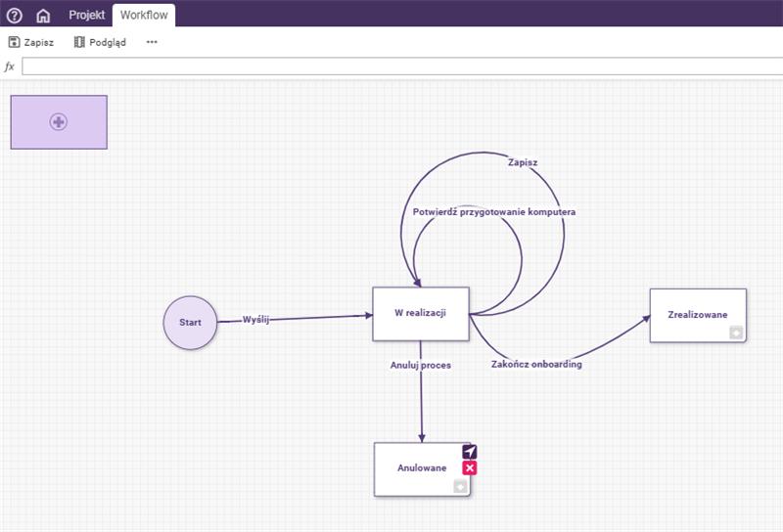Click the Zapisz save button in toolbar
The height and width of the screenshot is (532, 783).
click(x=31, y=42)
